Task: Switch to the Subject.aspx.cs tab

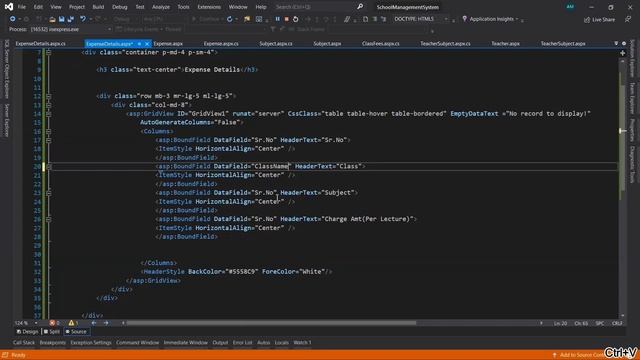Action: (x=276, y=44)
